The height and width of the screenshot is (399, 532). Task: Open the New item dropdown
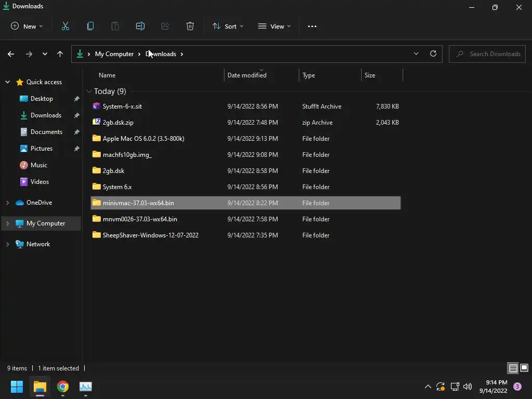click(x=27, y=26)
